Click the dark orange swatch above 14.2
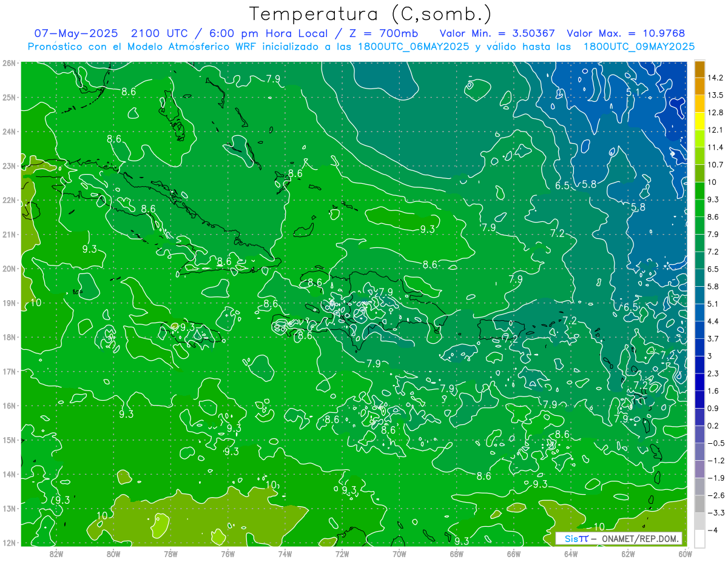Viewport: 728px width, 562px height. click(x=699, y=69)
